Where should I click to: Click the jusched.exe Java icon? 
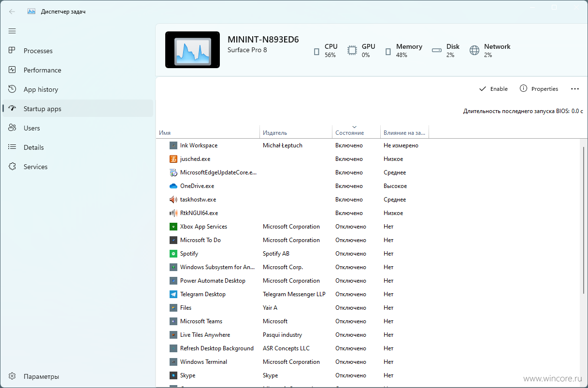(x=173, y=159)
